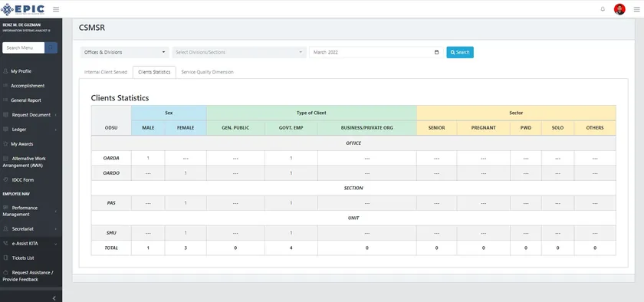Click the GOVT. EMP column header

(291, 128)
